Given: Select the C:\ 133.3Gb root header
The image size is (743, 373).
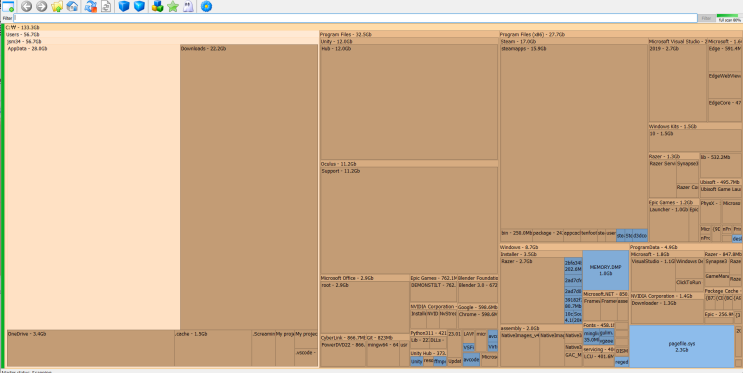Looking at the screenshot, I should [373, 27].
